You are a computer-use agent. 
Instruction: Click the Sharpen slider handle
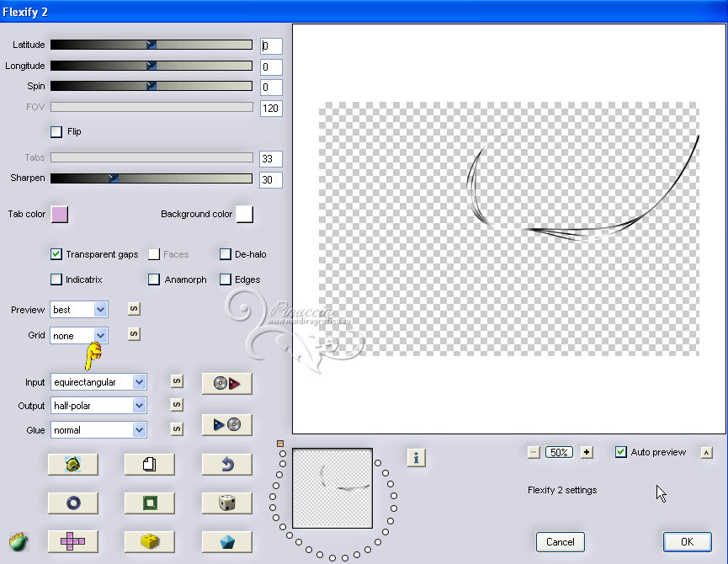pos(114,178)
